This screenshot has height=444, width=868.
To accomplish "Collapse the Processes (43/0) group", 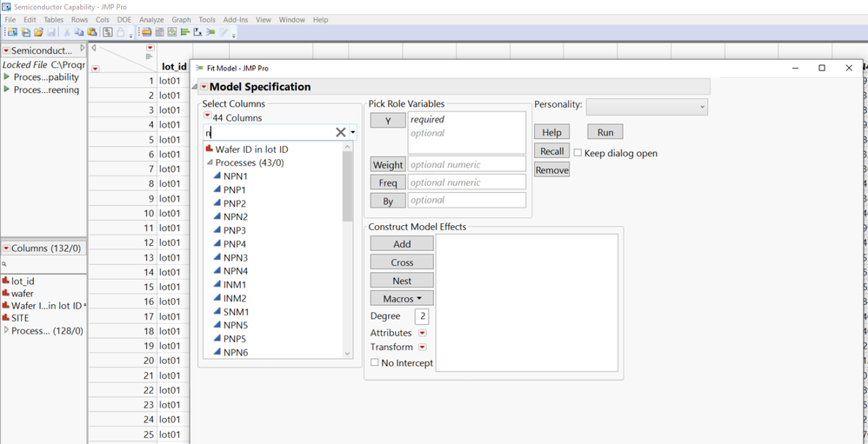I will (210, 162).
